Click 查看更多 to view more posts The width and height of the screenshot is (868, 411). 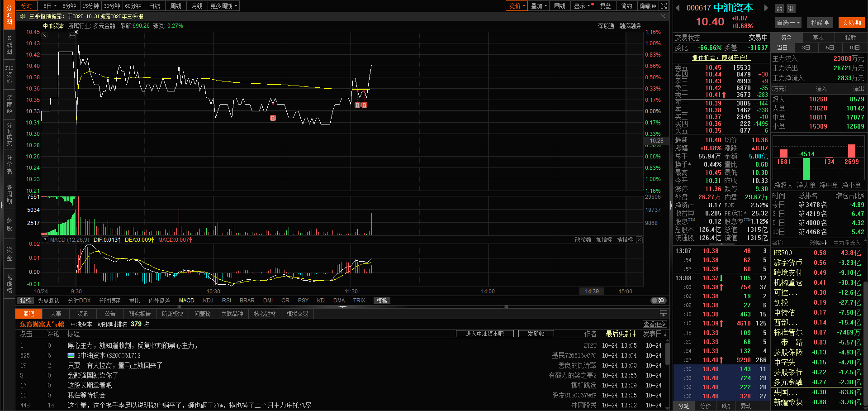coord(655,324)
